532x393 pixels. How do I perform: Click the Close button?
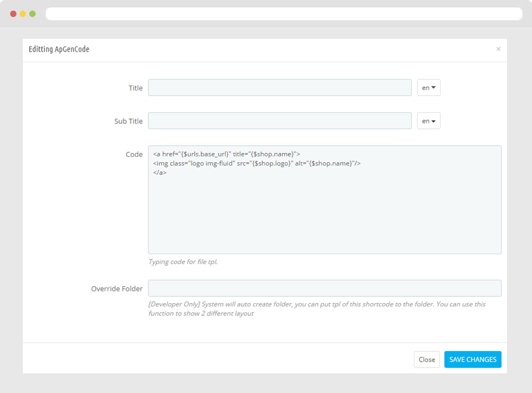tap(427, 359)
